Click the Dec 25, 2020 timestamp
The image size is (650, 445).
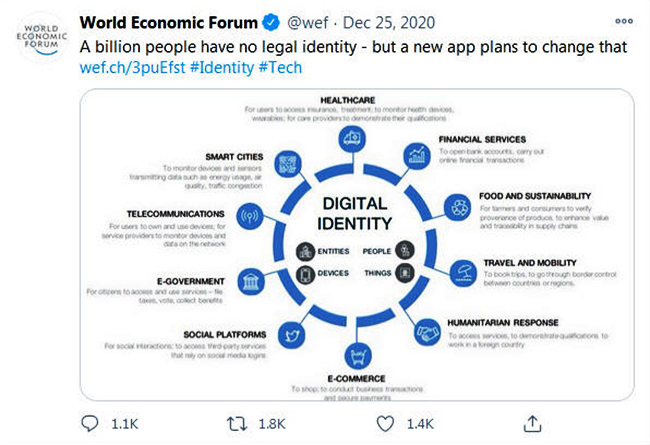396,22
